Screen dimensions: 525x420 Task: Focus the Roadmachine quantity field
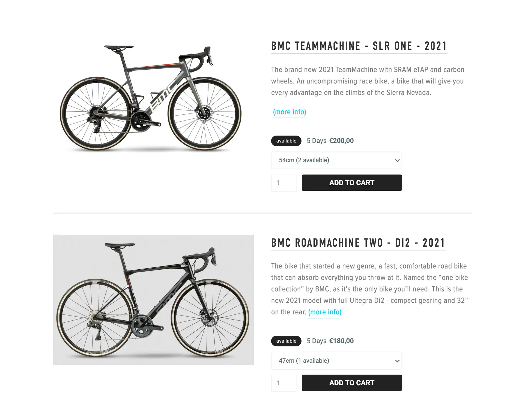(284, 383)
